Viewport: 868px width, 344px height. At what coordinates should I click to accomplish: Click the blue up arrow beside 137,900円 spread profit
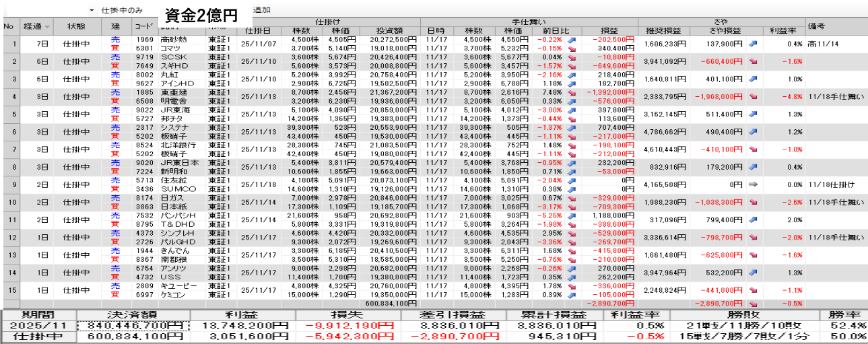click(x=752, y=44)
